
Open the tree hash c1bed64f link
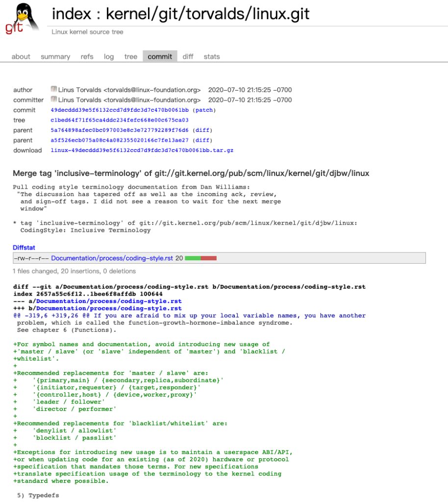point(120,120)
